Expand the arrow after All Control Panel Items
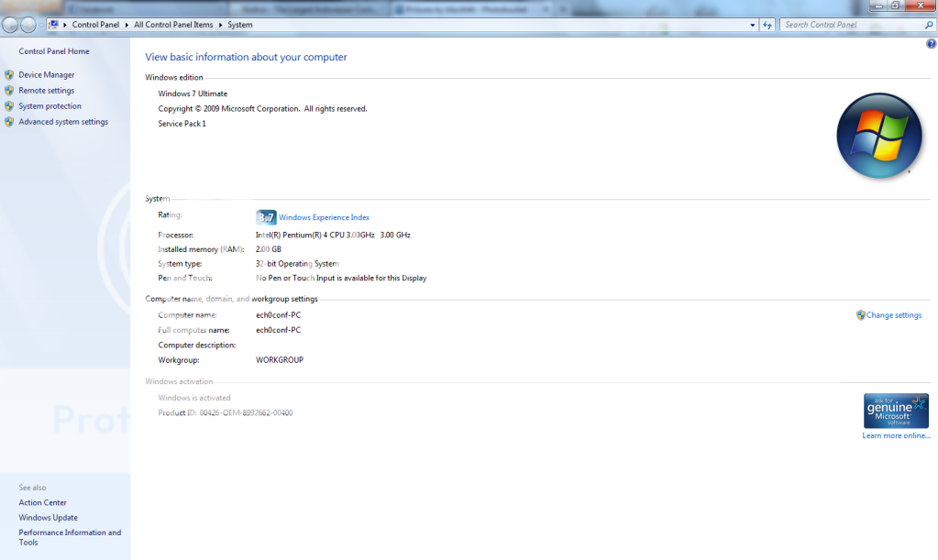Viewport: 938px width, 560px height. (220, 25)
